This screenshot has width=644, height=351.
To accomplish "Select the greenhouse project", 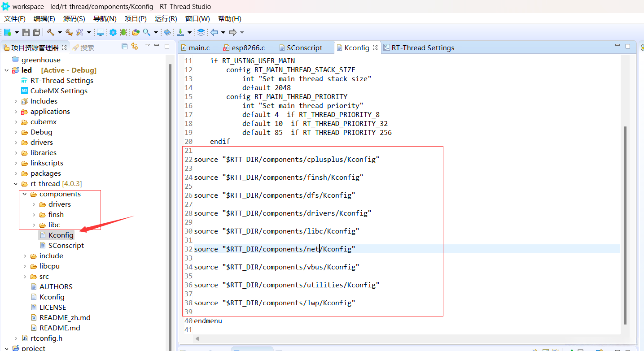I will coord(36,60).
